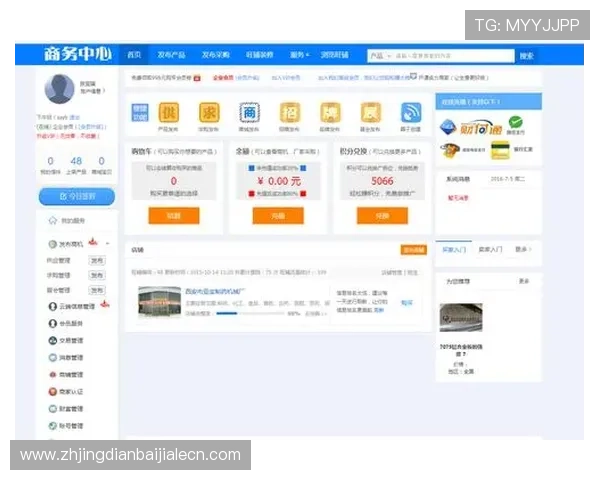Open the 服务 dropdown in top navigation
This screenshot has height=480, width=600.
[x=299, y=55]
